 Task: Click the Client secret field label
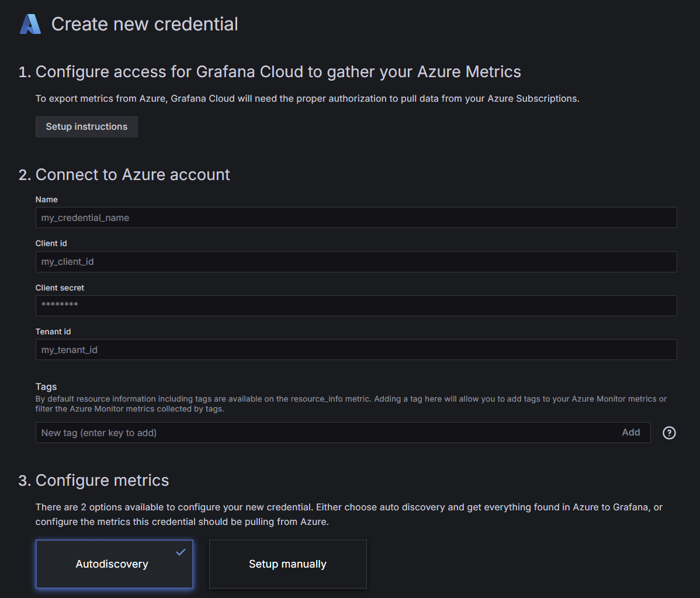point(60,288)
